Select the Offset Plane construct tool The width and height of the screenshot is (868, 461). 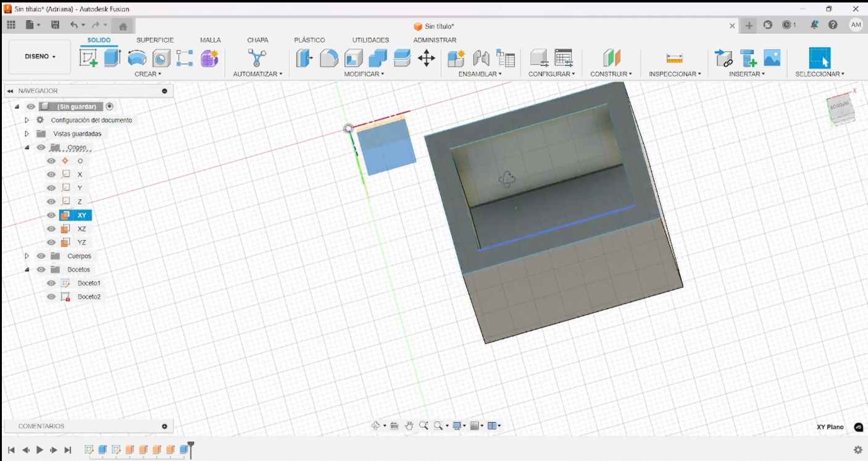coord(612,58)
